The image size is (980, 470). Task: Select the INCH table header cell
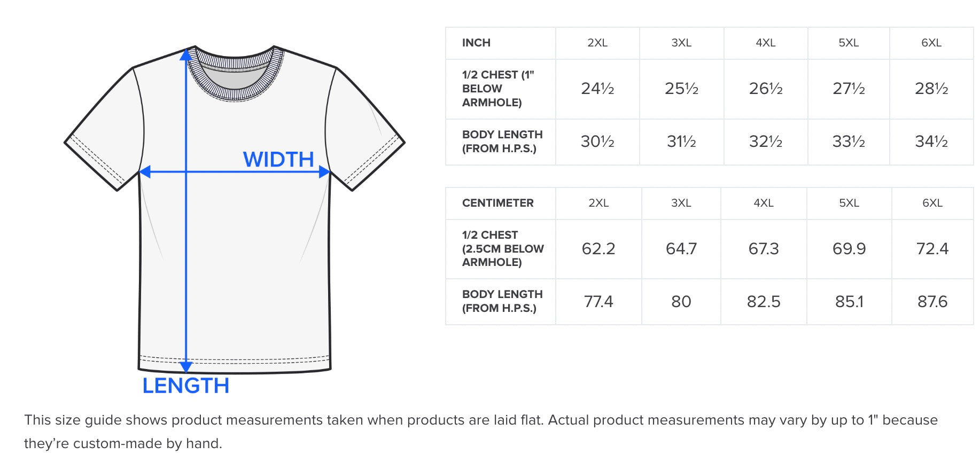[476, 43]
